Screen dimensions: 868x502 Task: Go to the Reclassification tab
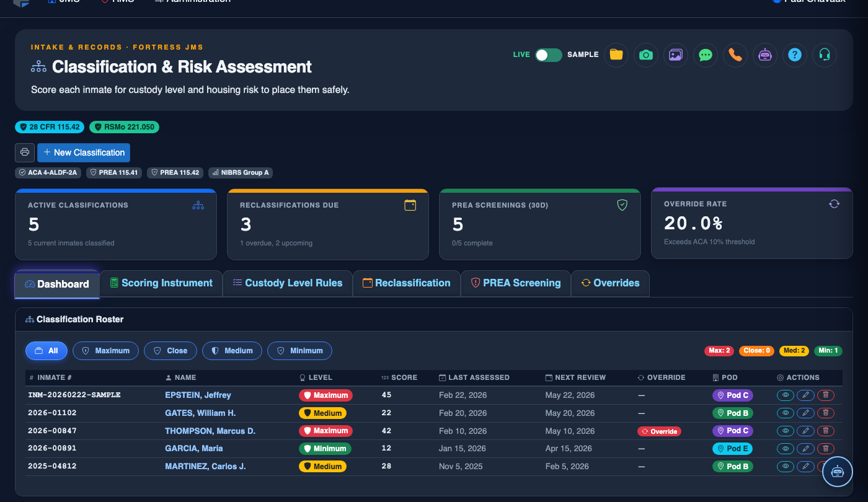pyautogui.click(x=407, y=283)
